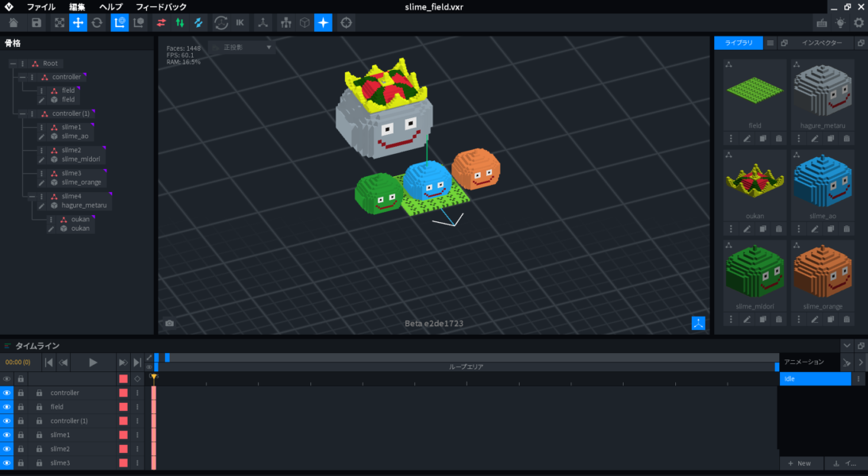The width and height of the screenshot is (868, 476).
Task: Toggle the lock-all icon in timeline header
Action: pos(21,379)
